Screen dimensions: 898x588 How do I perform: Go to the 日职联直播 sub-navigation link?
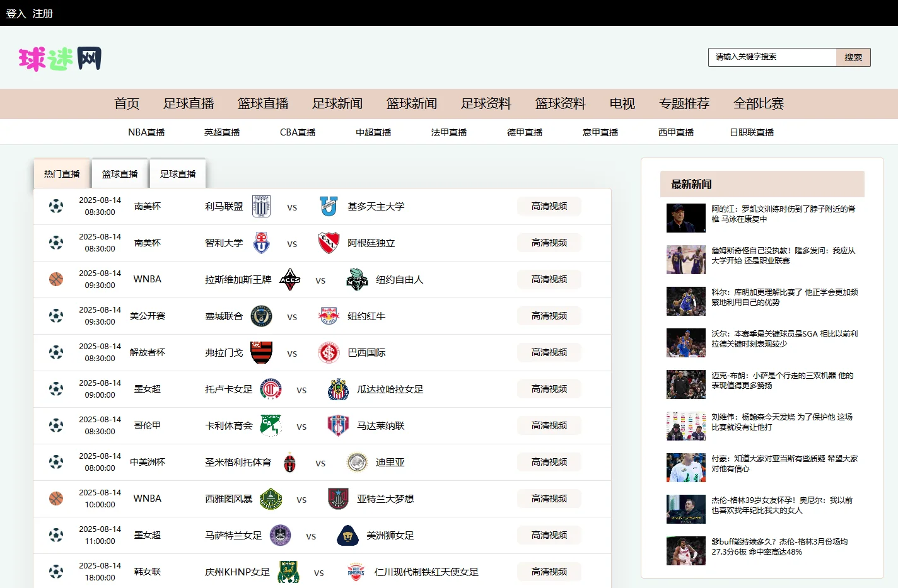pos(752,132)
